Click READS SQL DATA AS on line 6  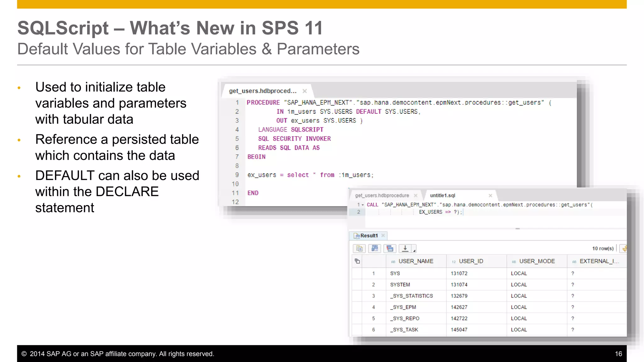pos(289,148)
